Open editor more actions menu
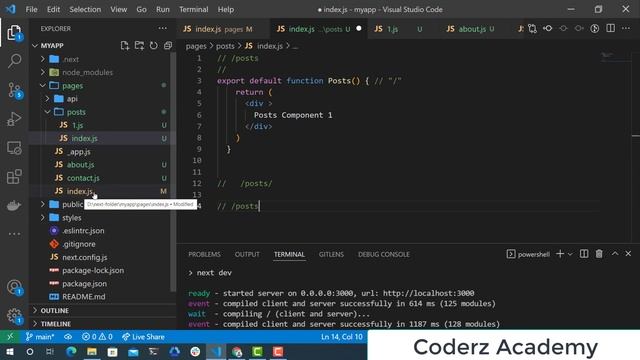The height and width of the screenshot is (360, 640). click(x=626, y=29)
